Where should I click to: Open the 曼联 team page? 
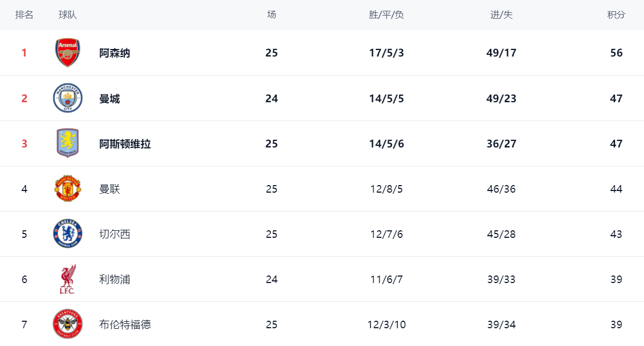pyautogui.click(x=110, y=189)
